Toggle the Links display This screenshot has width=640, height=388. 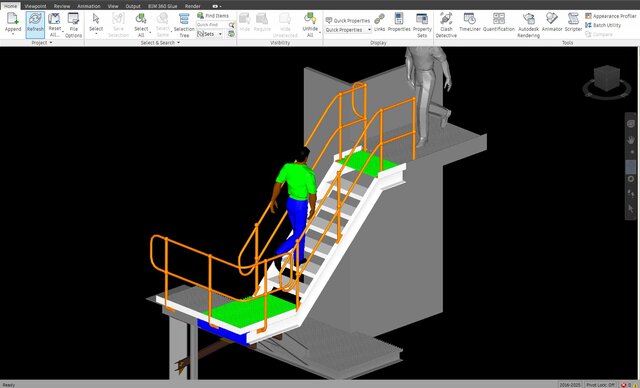(379, 22)
